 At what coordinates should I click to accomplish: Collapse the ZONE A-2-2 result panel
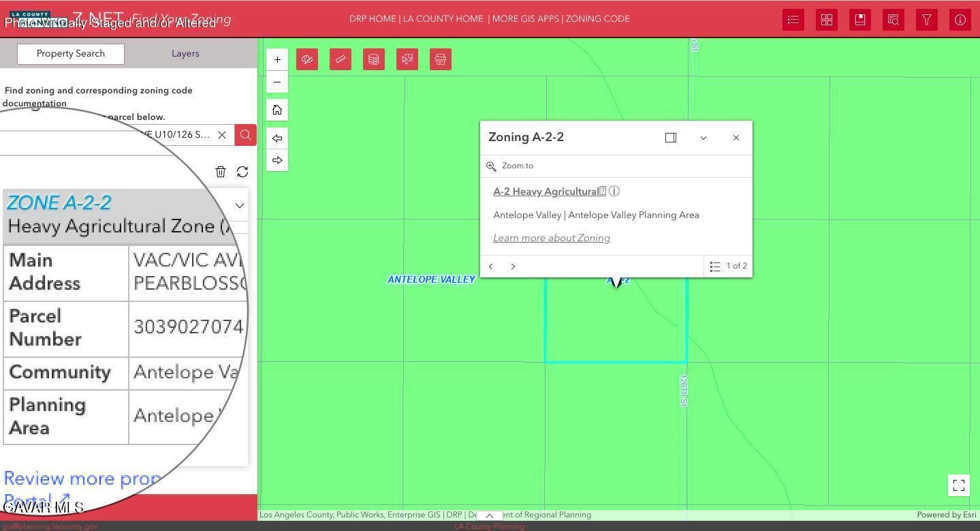(x=240, y=205)
